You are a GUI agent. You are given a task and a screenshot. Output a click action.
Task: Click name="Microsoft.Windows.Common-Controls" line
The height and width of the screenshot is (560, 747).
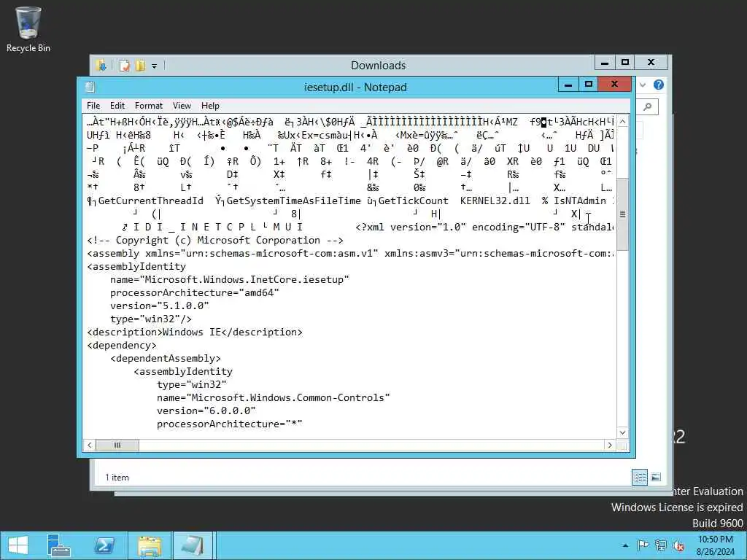point(274,397)
